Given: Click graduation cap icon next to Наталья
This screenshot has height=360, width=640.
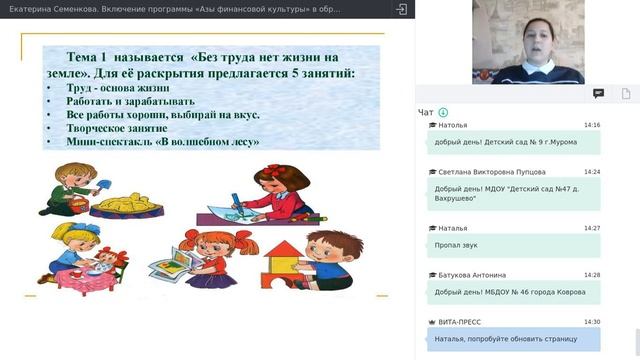Looking at the screenshot, I should [432, 229].
